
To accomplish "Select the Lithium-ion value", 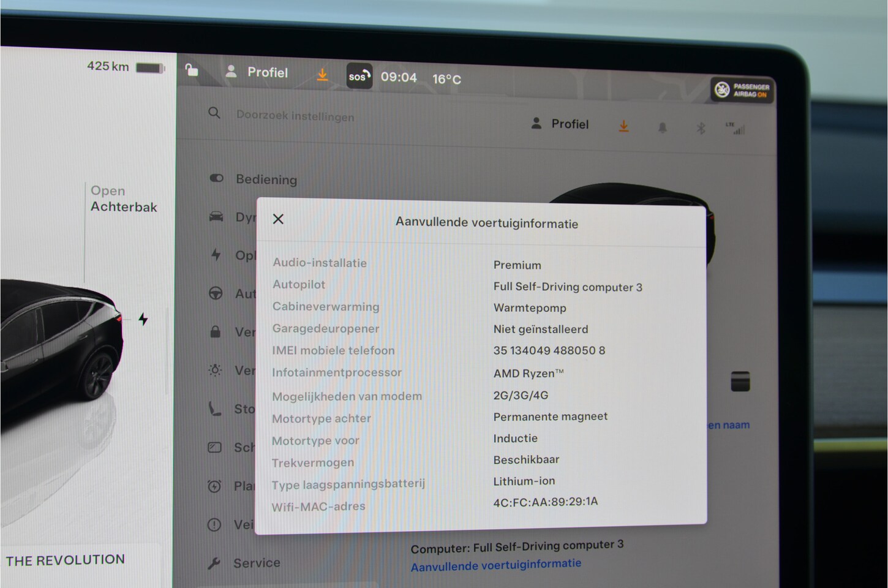I will point(524,481).
